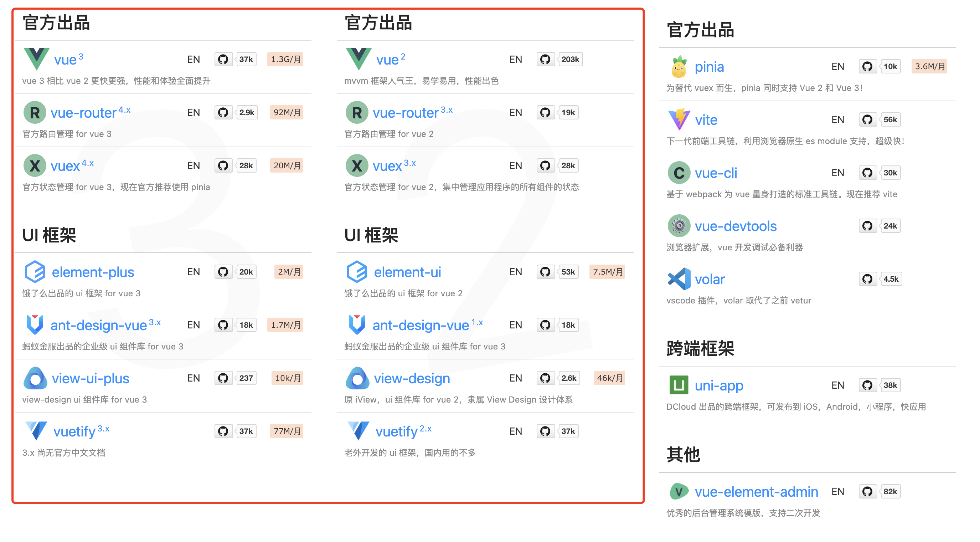Click the 92M/月 downloads badge
Viewport: 980px width, 542px height.
pyautogui.click(x=287, y=112)
